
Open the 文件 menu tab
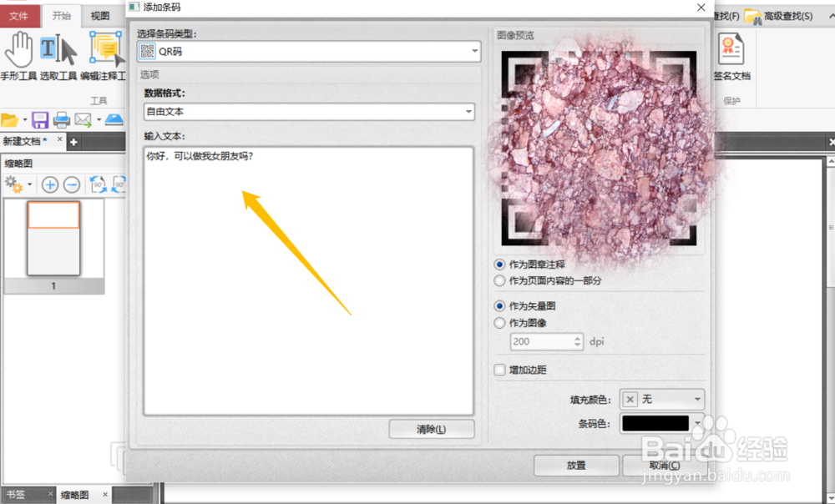pyautogui.click(x=19, y=16)
